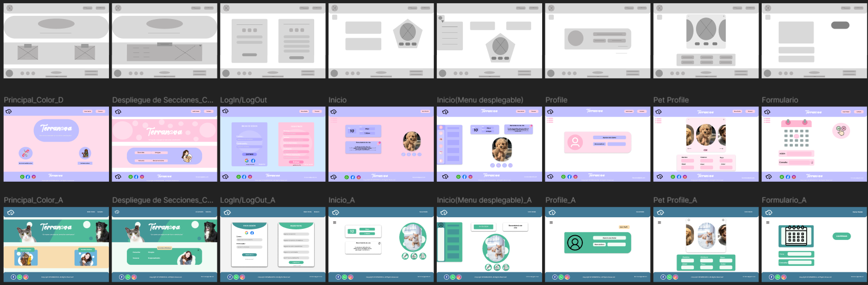
Task: Click Google sign-in icon in LogIn/LogOut frame
Action: click(246, 160)
